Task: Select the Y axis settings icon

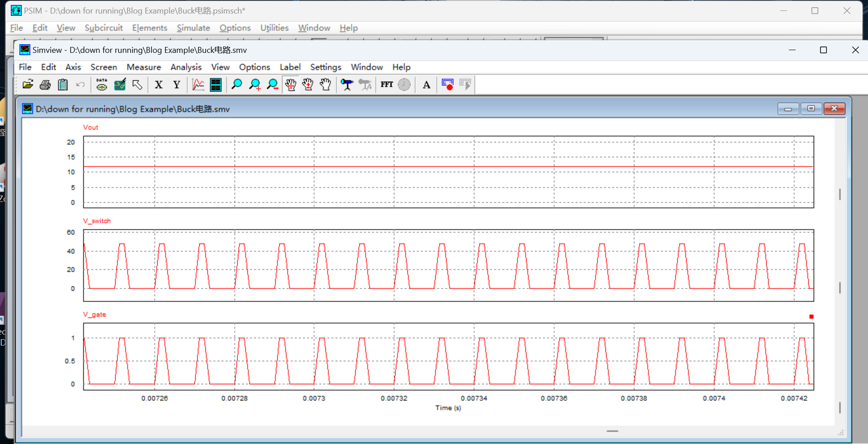Action: 177,84
